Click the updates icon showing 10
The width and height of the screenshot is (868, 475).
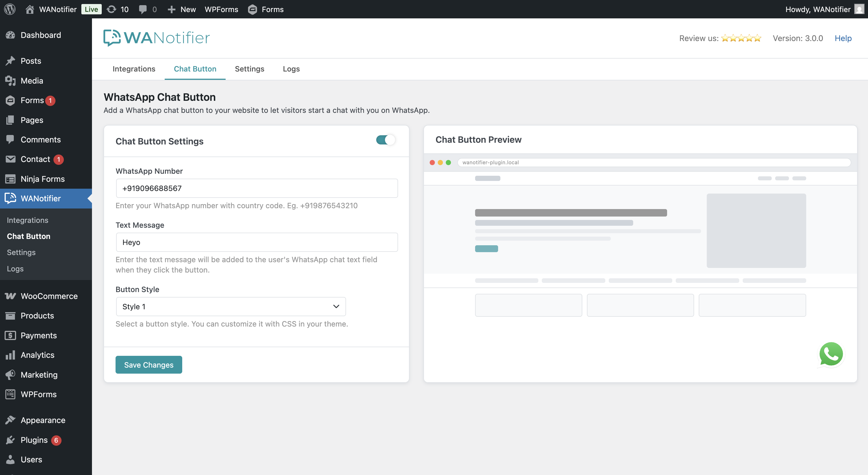112,9
